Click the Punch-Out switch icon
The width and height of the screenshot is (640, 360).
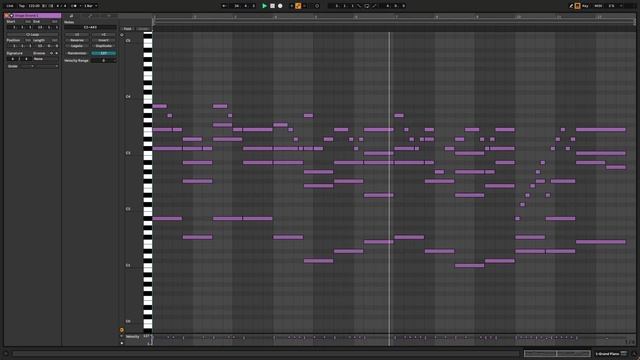pos(374,6)
